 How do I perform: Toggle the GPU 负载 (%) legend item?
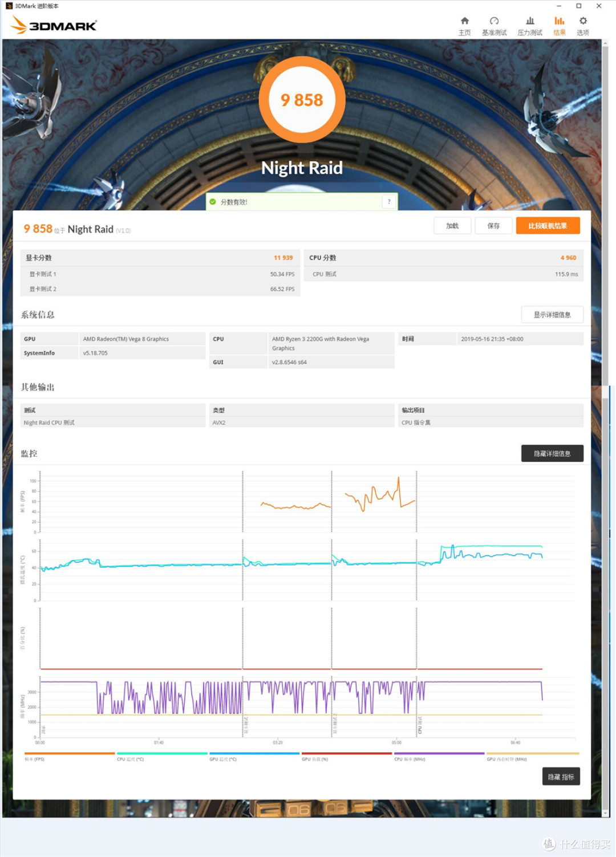pos(346,757)
